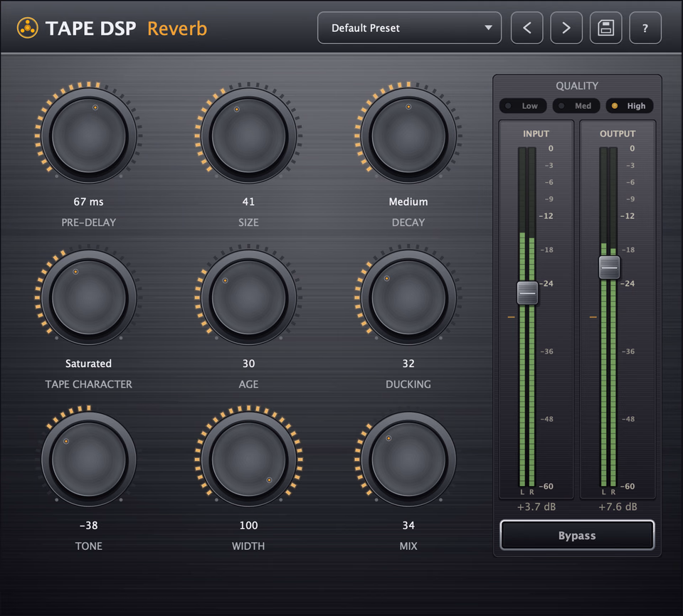Click the Tape DSP reel logo icon
The height and width of the screenshot is (616, 683).
(28, 28)
